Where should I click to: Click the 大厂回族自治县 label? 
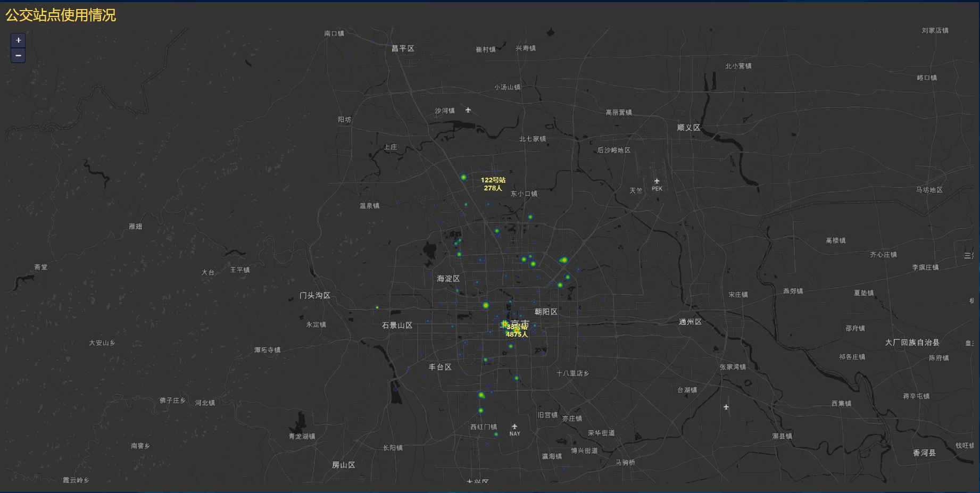pyautogui.click(x=912, y=342)
